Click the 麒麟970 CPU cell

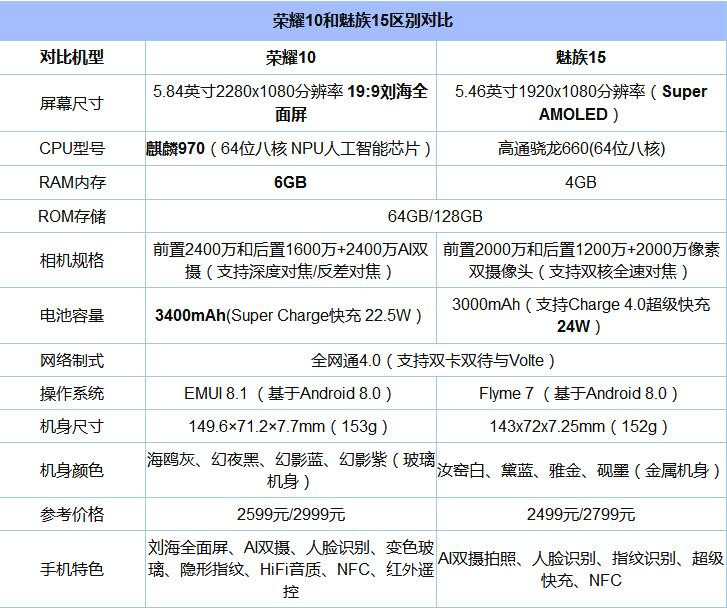tap(291, 148)
